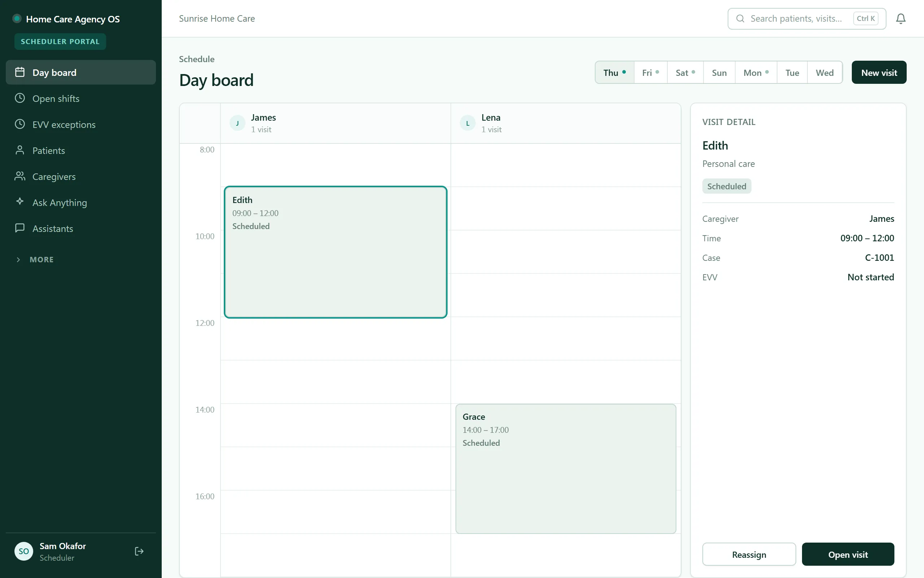Image resolution: width=924 pixels, height=578 pixels.
Task: Switch to the Thu day tab
Action: (614, 72)
